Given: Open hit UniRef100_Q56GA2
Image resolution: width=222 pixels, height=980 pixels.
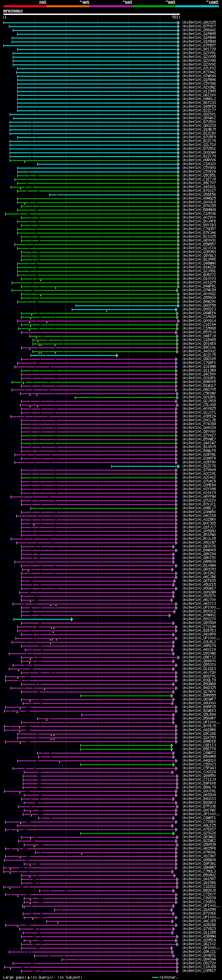Looking at the screenshot, I should click(199, 30).
